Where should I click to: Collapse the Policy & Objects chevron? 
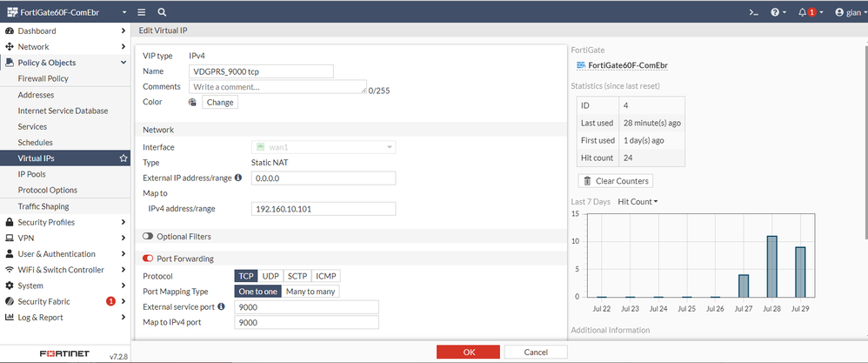(x=124, y=63)
